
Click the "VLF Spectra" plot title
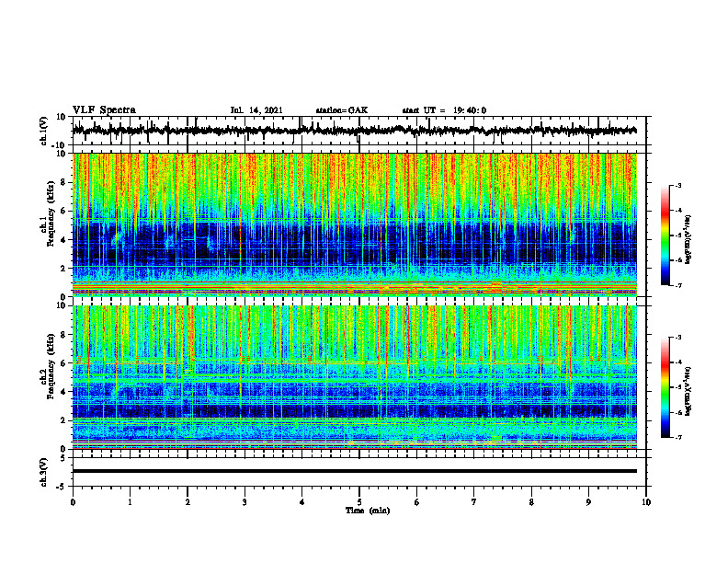tap(104, 110)
